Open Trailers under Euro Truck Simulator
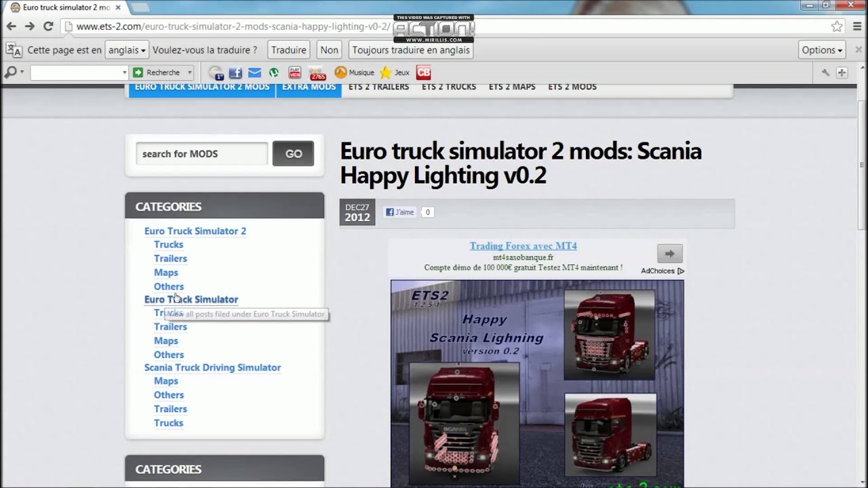This screenshot has height=488, width=868. 170,327
